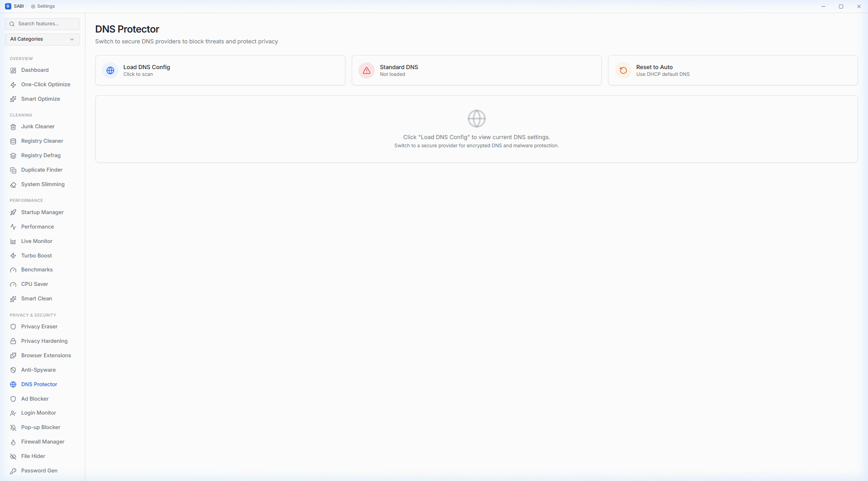Screen dimensions: 868x481
Task: Click the Junk Cleaner trash icon
Action: (13, 127)
